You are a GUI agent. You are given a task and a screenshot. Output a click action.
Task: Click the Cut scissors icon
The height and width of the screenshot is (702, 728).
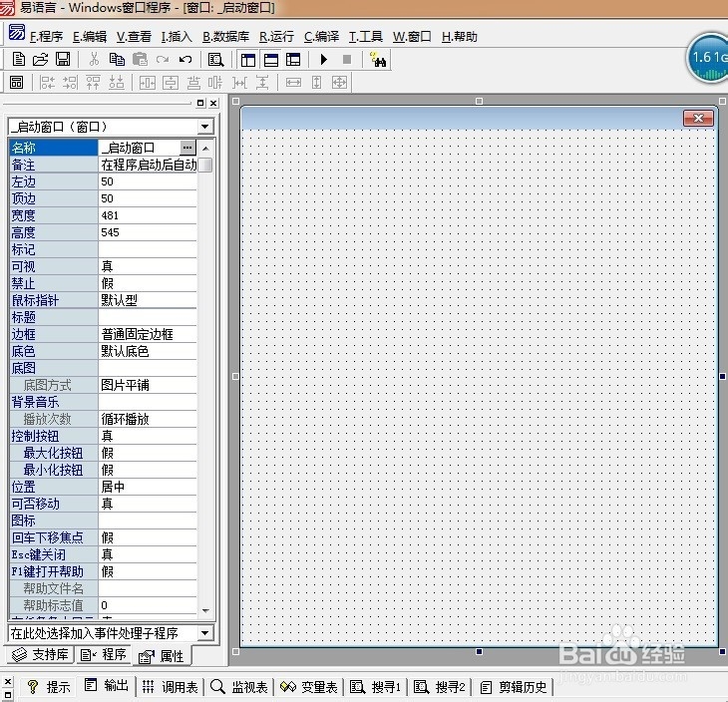94,60
